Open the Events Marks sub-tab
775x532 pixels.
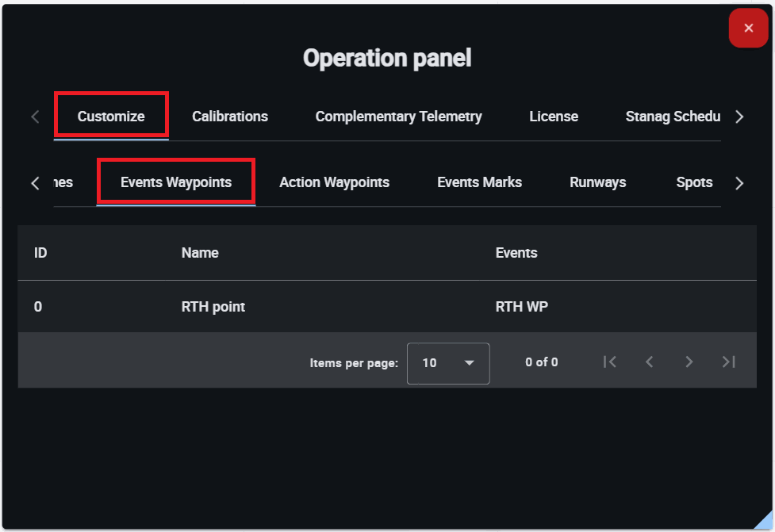[x=479, y=182]
